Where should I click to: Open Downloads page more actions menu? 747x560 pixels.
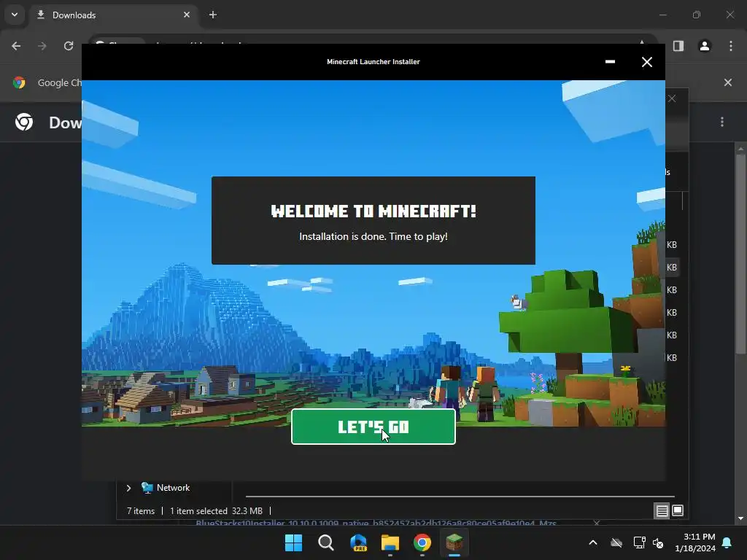point(722,122)
